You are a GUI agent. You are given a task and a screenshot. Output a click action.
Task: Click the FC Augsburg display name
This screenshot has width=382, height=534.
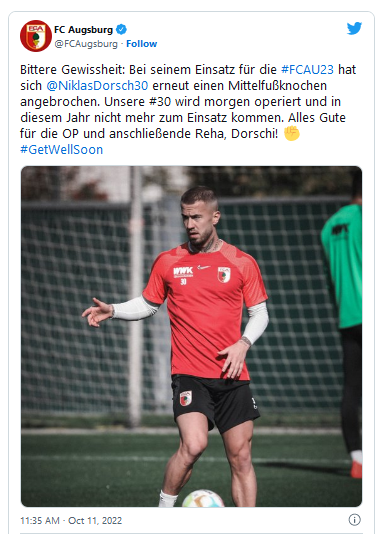pos(83,30)
